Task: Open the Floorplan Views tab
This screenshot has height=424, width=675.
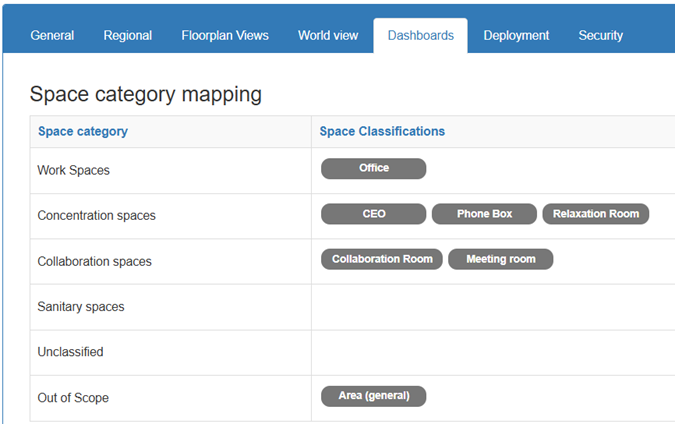Action: 225,35
